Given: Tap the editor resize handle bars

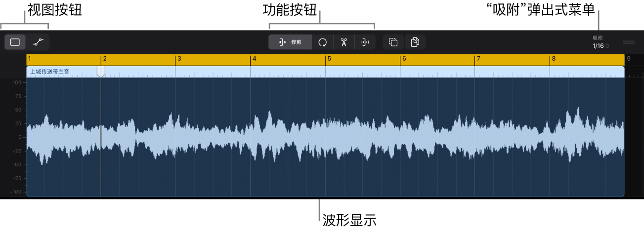Looking at the screenshot, I should tap(629, 42).
